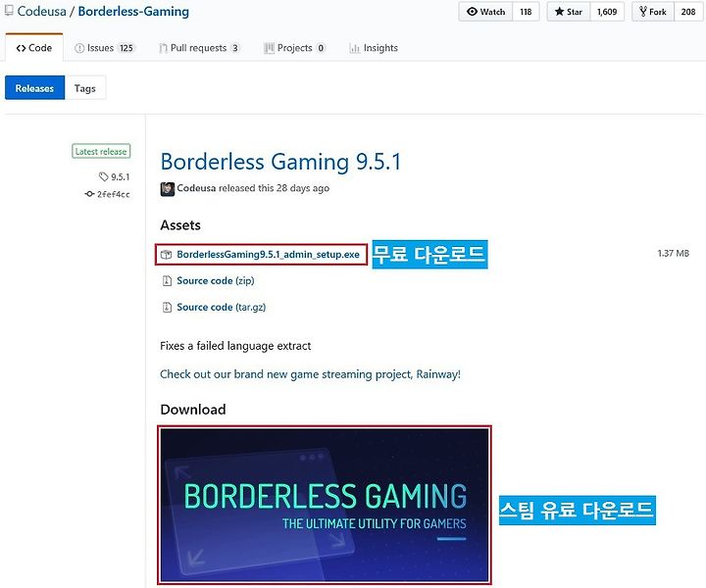Screen dimensions: 706x588
Task: Open the Insights tab
Action: (374, 48)
